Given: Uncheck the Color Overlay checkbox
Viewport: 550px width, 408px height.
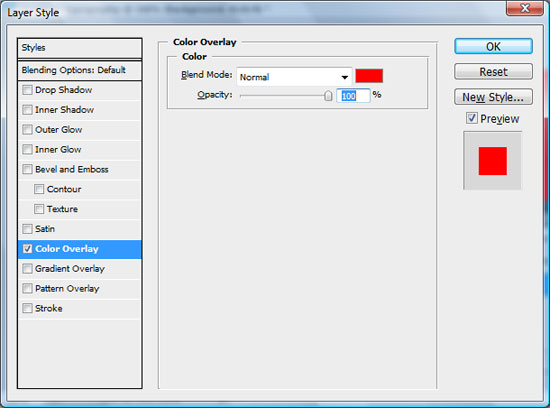Looking at the screenshot, I should pyautogui.click(x=27, y=249).
